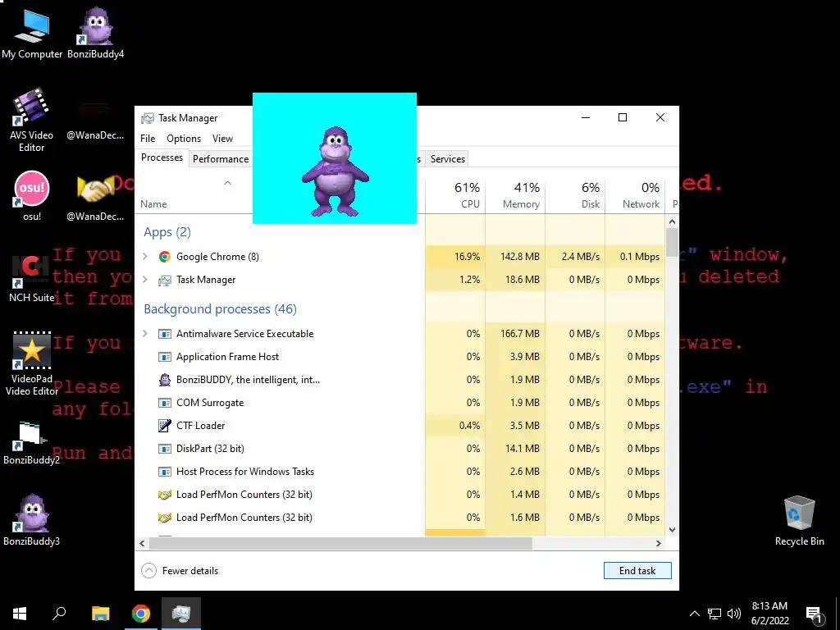Click the vertical scrollbar down arrow
The height and width of the screenshot is (630, 840).
[673, 530]
